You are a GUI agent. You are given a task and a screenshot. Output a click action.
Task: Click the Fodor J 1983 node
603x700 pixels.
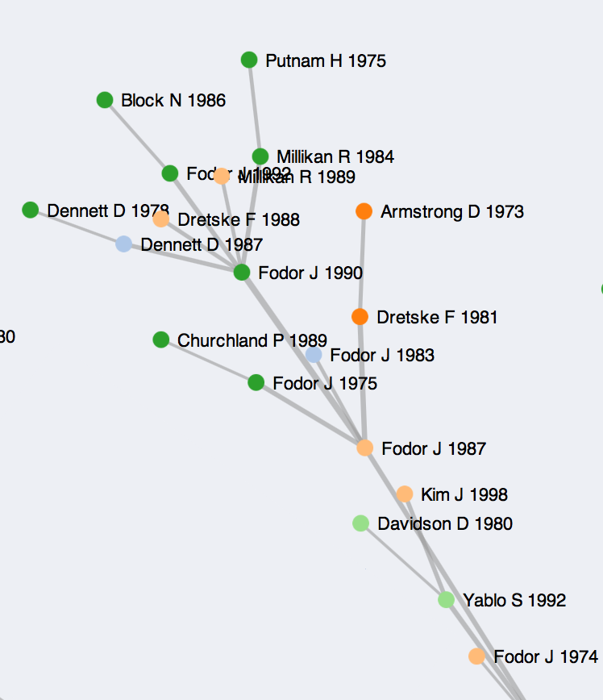tap(314, 355)
